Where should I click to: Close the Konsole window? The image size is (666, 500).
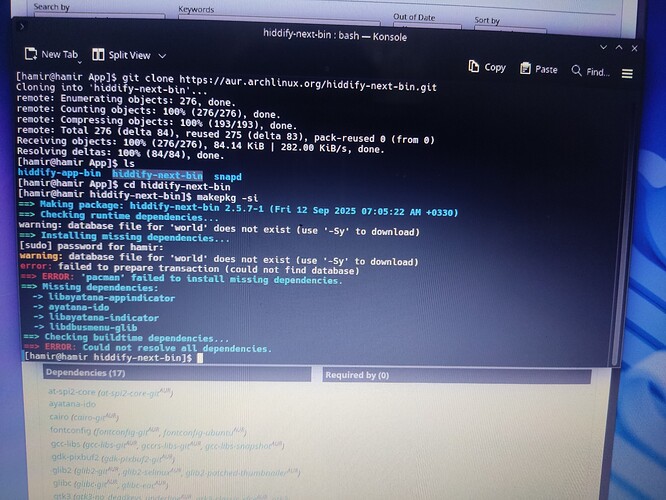click(635, 48)
